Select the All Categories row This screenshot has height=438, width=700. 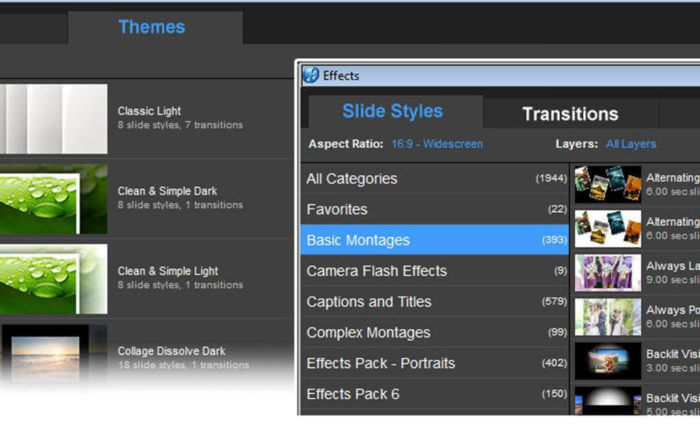pyautogui.click(x=435, y=179)
